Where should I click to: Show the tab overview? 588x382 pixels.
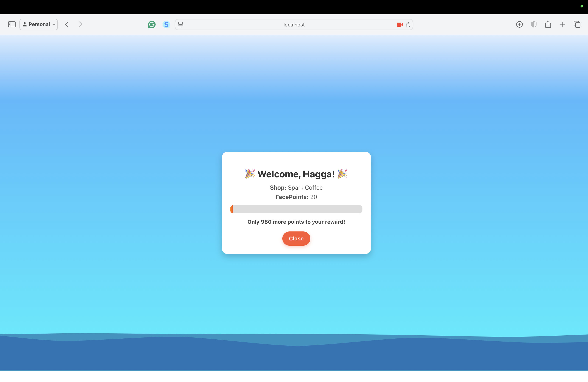coord(577,24)
